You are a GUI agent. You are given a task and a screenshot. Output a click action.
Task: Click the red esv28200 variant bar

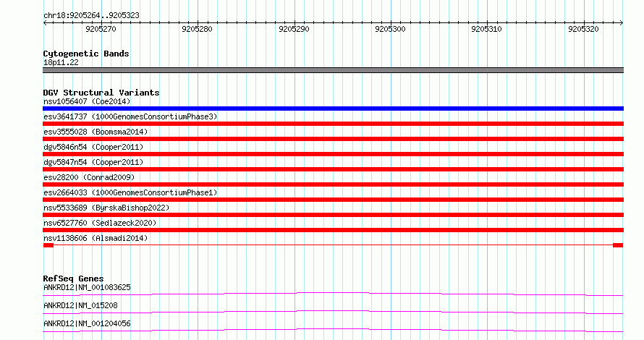tap(333, 184)
